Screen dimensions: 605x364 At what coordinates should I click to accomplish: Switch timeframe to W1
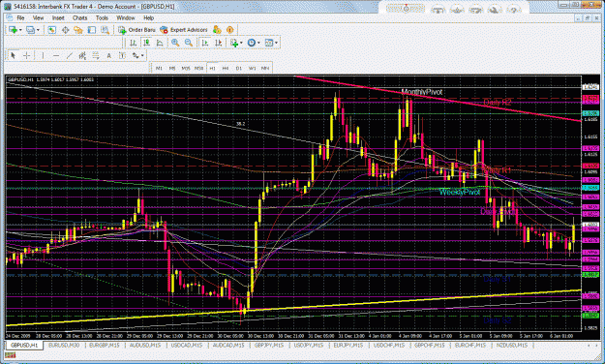[252, 69]
